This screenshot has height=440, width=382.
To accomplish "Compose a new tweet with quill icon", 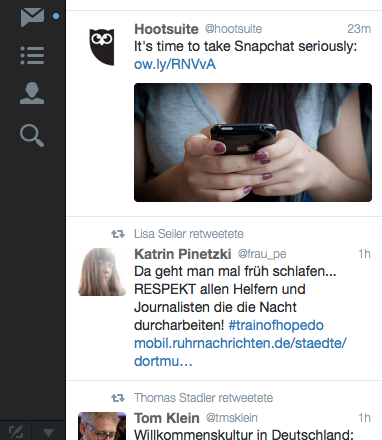I will 16,432.
